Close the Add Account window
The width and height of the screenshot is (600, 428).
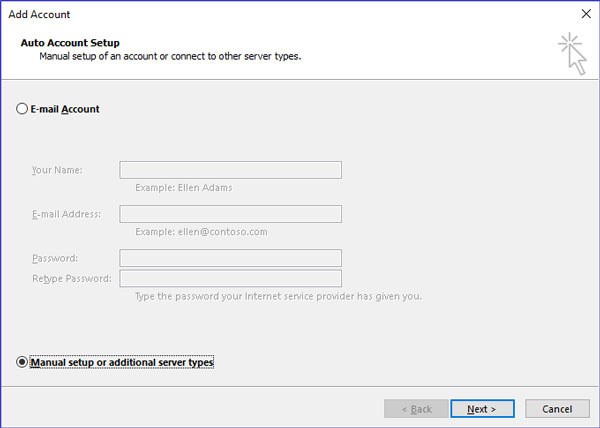tap(586, 14)
